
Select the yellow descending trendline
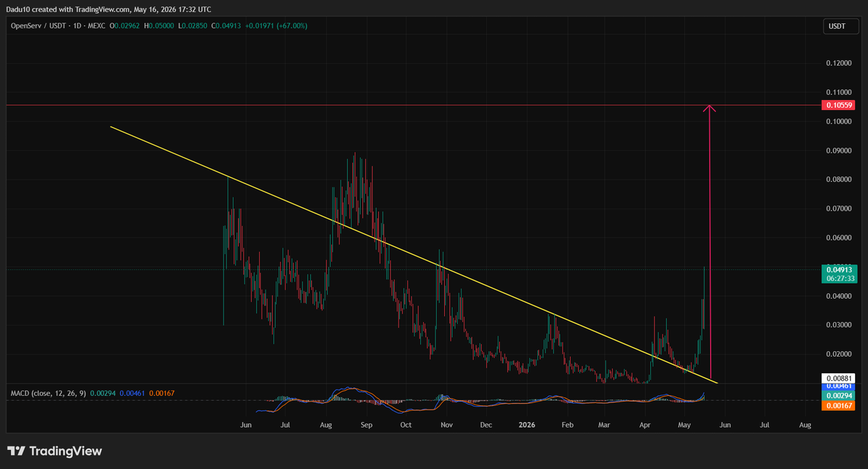coord(412,254)
